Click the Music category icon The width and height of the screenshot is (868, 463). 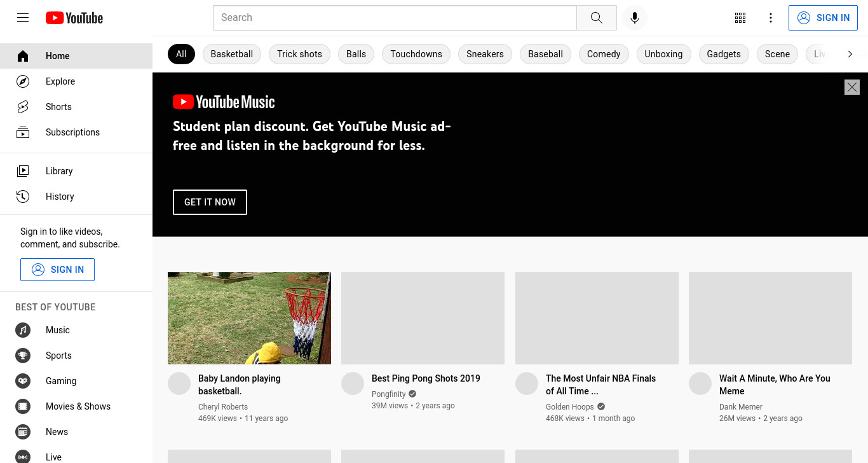coord(23,330)
